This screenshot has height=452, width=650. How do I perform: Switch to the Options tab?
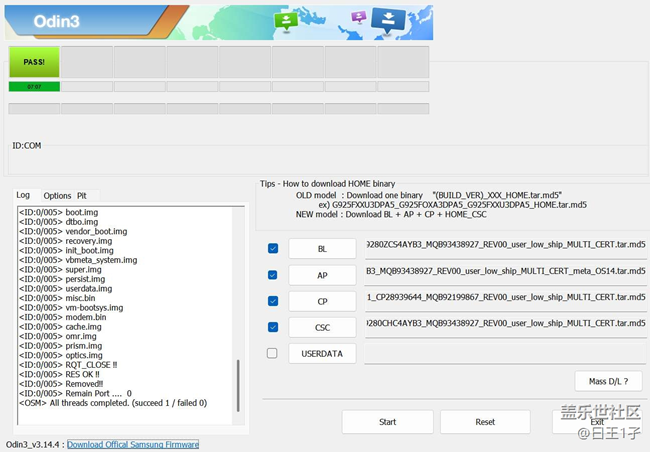click(57, 196)
